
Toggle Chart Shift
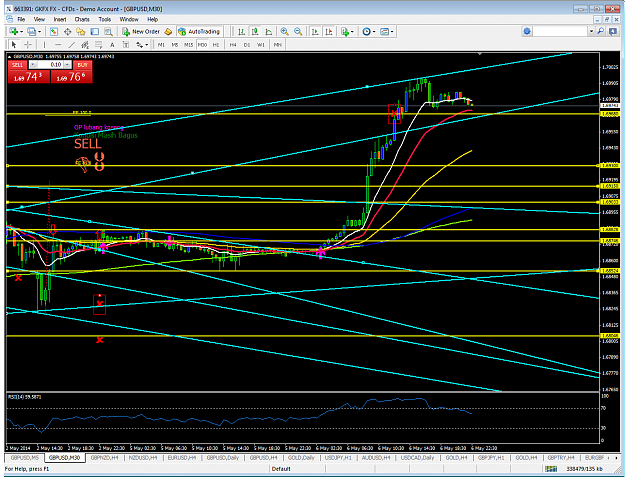[329, 31]
